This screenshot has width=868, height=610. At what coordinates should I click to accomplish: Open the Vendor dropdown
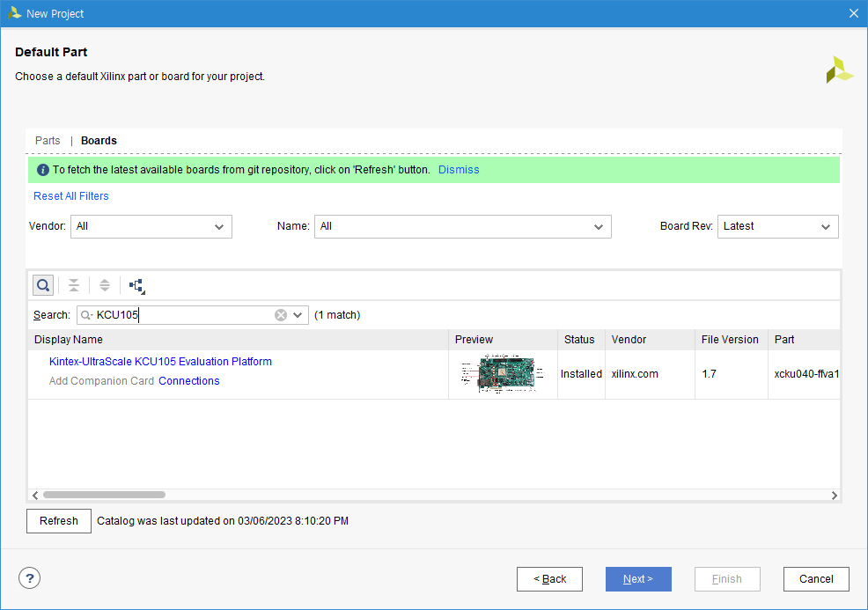(x=151, y=226)
